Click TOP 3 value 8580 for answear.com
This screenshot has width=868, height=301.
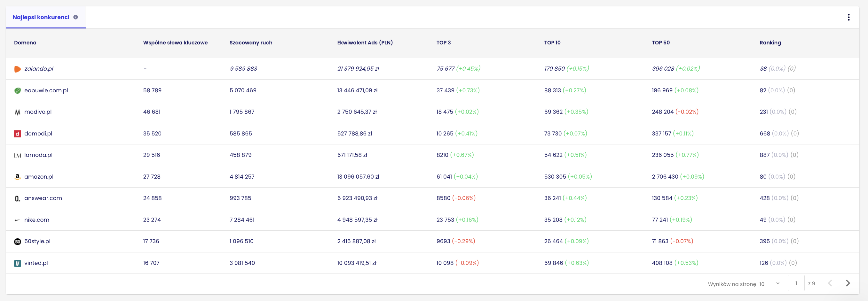pos(443,198)
